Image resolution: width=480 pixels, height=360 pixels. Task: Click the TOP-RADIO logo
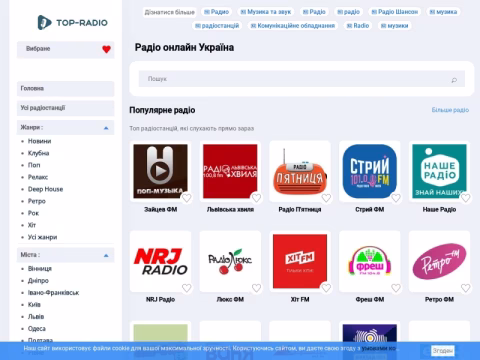(x=72, y=22)
